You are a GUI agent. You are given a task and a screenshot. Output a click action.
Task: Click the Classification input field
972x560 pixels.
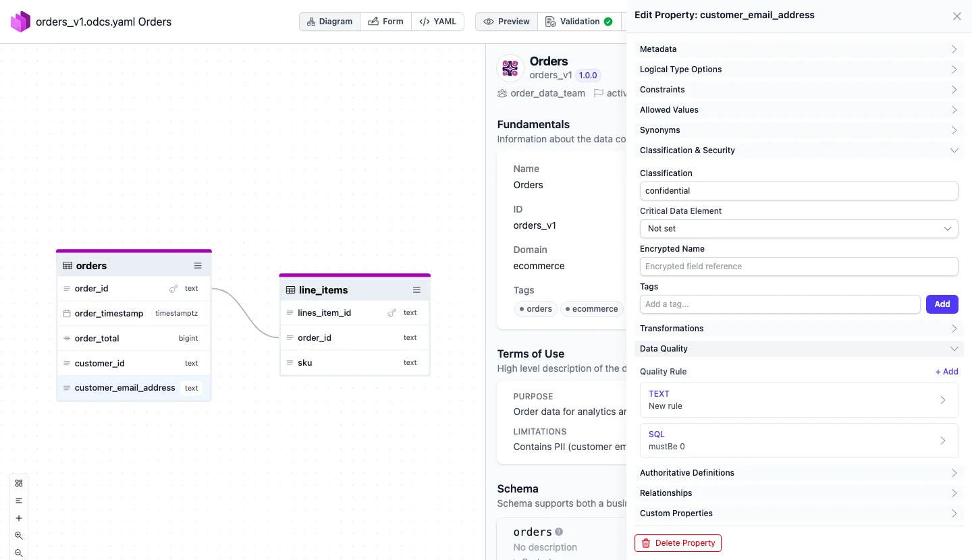point(799,191)
